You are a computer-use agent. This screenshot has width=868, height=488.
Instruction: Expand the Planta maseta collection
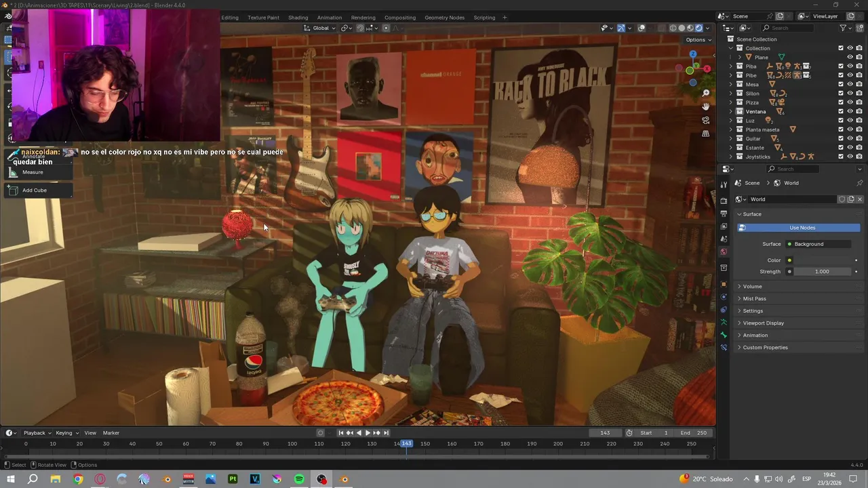(x=731, y=129)
